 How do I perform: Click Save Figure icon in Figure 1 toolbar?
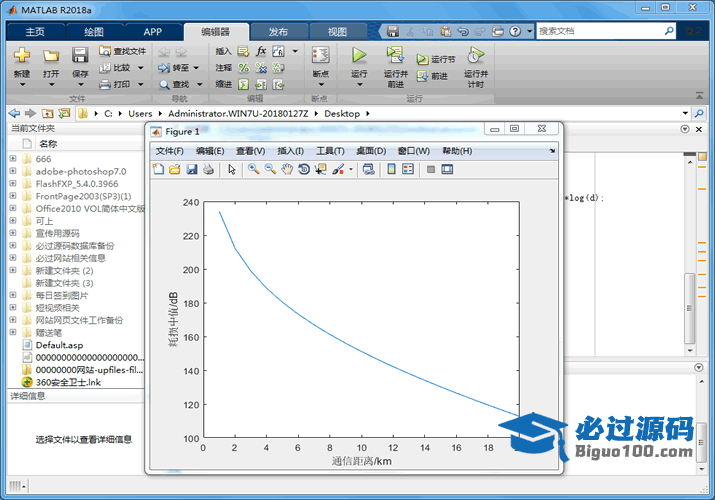pyautogui.click(x=192, y=170)
